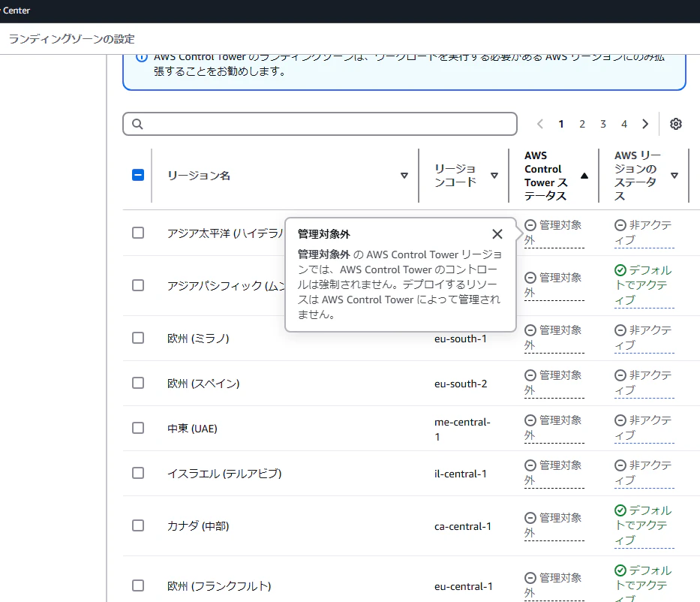The width and height of the screenshot is (700, 602).
Task: Click the 管理対象外 popover heading
Action: click(323, 234)
